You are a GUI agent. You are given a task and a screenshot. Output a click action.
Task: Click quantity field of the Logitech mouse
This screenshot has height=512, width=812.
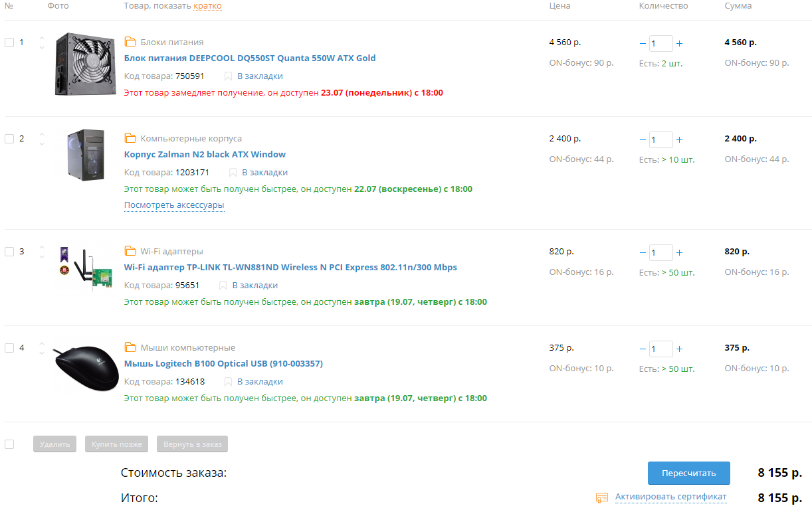click(660, 349)
